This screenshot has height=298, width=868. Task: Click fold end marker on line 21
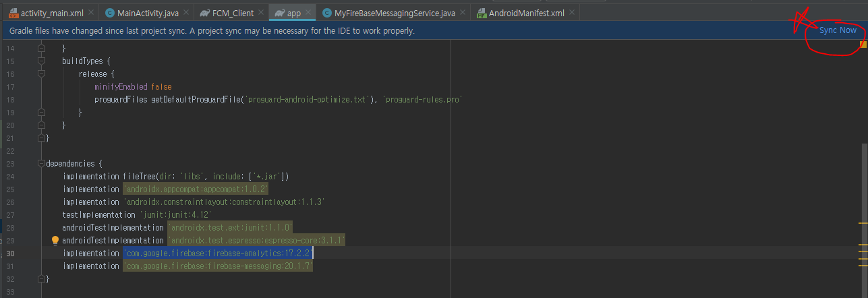tap(41, 138)
